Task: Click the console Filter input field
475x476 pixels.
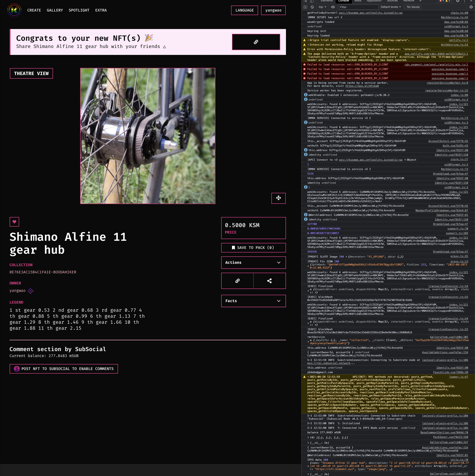Action: click(358, 7)
